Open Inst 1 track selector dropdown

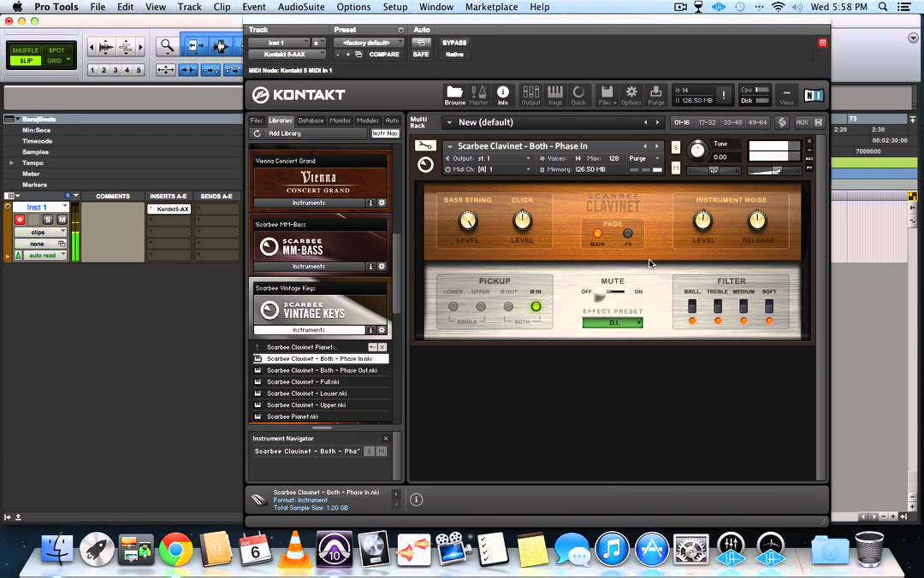279,43
